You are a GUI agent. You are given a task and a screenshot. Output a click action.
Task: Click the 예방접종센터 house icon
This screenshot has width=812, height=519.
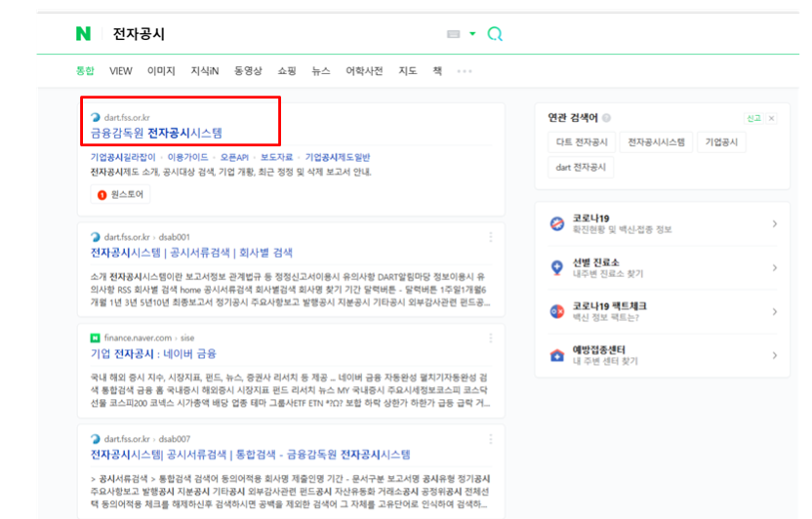click(556, 355)
